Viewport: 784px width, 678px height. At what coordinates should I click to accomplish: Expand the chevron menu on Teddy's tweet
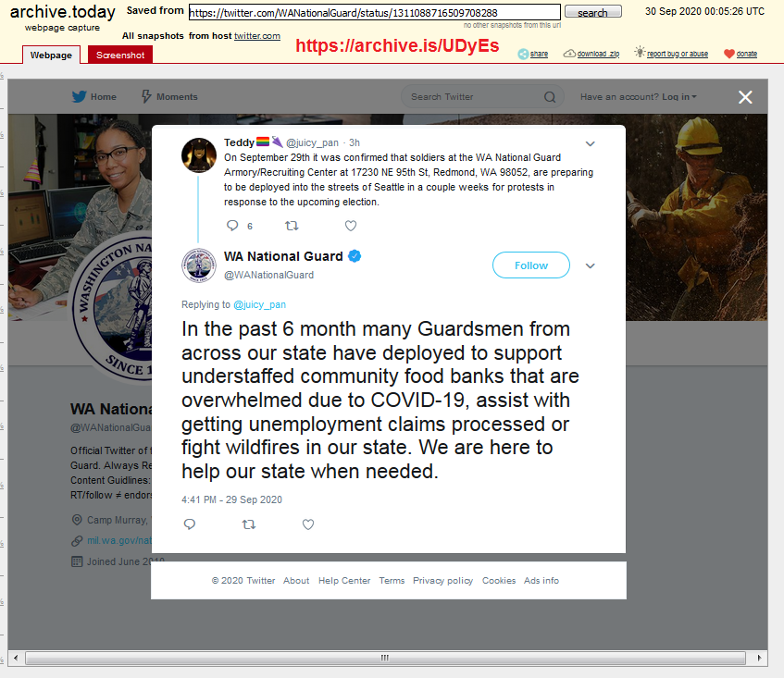pyautogui.click(x=590, y=144)
